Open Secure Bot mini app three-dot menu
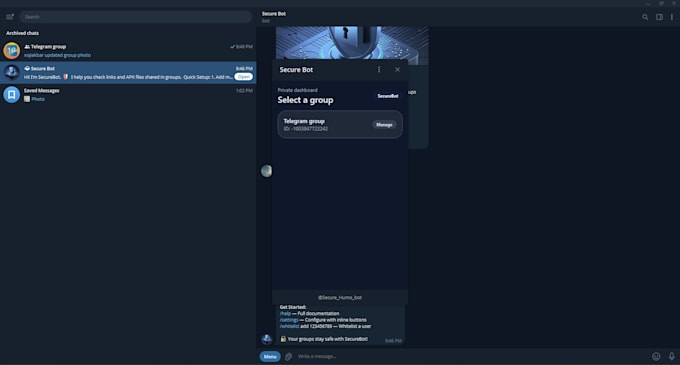Image resolution: width=680 pixels, height=365 pixels. pyautogui.click(x=379, y=69)
